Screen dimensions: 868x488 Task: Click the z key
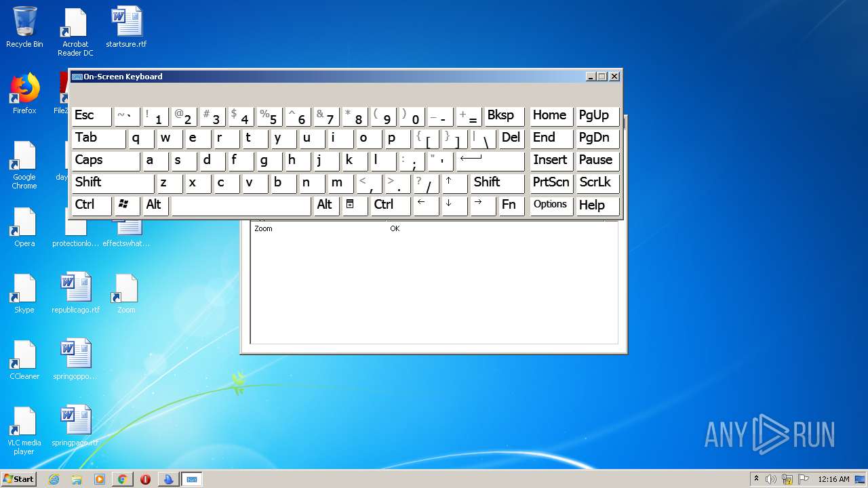(170, 183)
